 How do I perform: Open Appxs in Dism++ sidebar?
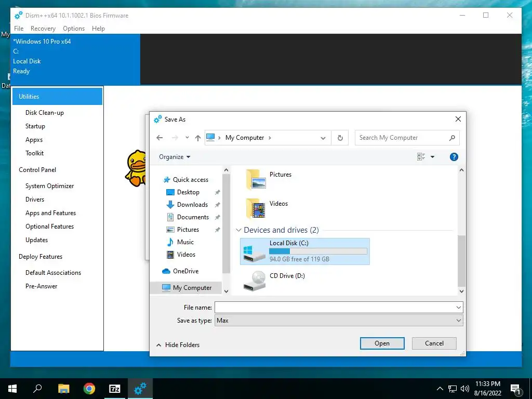pos(34,140)
